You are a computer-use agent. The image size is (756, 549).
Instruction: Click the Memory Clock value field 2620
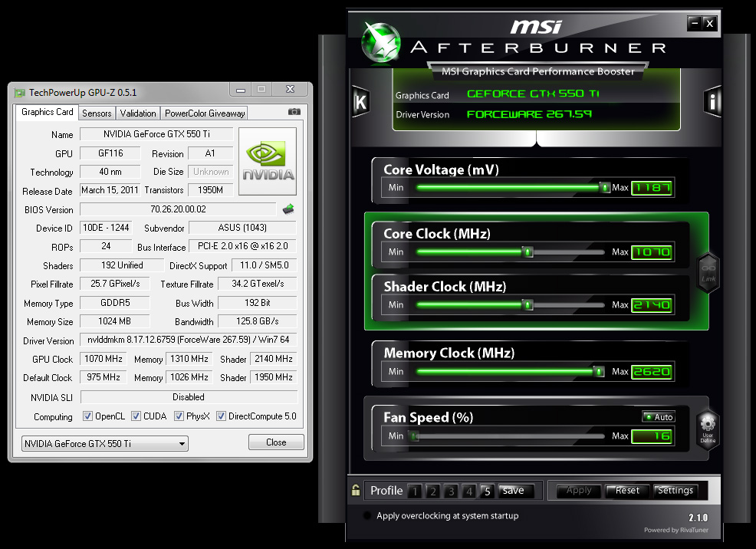click(652, 372)
